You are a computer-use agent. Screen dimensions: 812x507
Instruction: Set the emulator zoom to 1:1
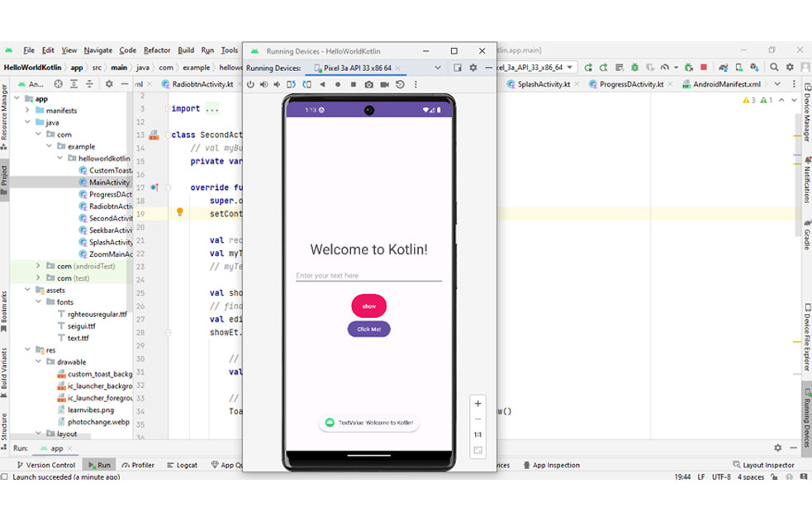(478, 434)
